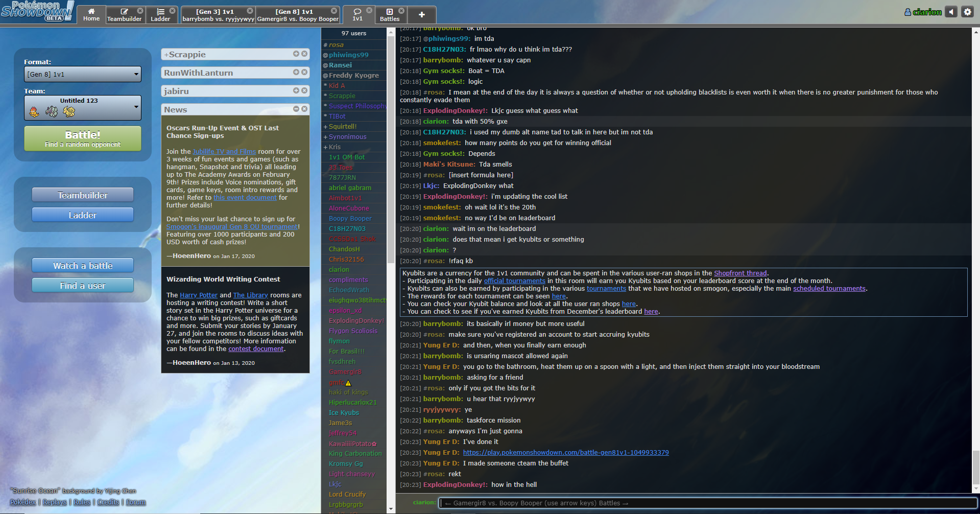Image resolution: width=980 pixels, height=514 pixels.
Task: Click the plus button to join a room
Action: coord(422,15)
